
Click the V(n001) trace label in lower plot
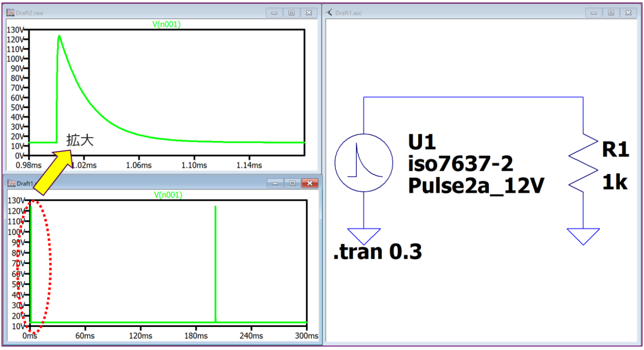point(168,195)
